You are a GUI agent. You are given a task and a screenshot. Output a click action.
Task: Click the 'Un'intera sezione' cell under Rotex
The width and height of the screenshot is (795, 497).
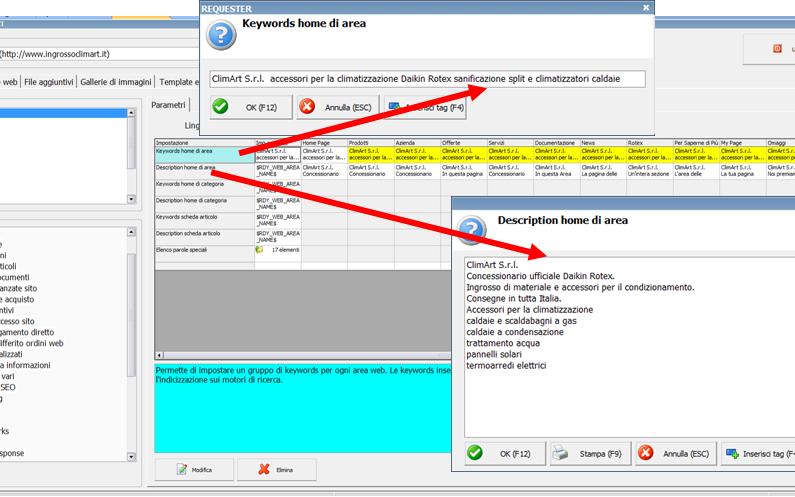point(650,171)
